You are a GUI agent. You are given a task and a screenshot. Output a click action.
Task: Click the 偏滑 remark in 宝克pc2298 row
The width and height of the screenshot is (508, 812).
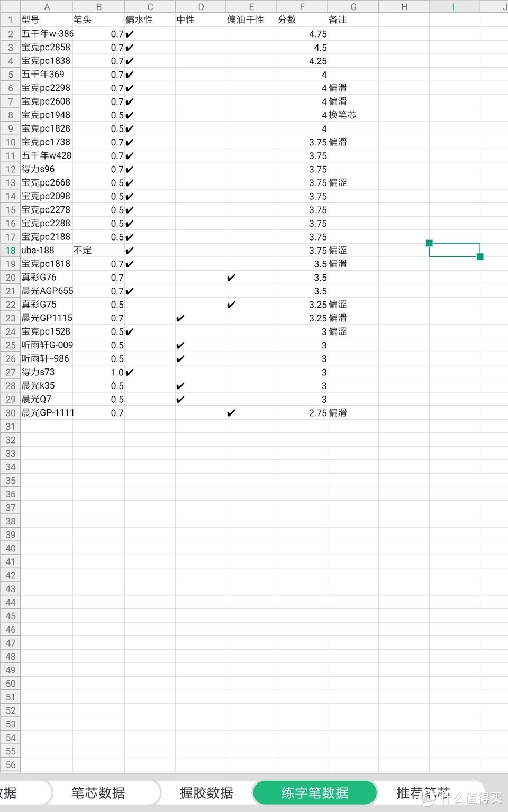coord(353,88)
